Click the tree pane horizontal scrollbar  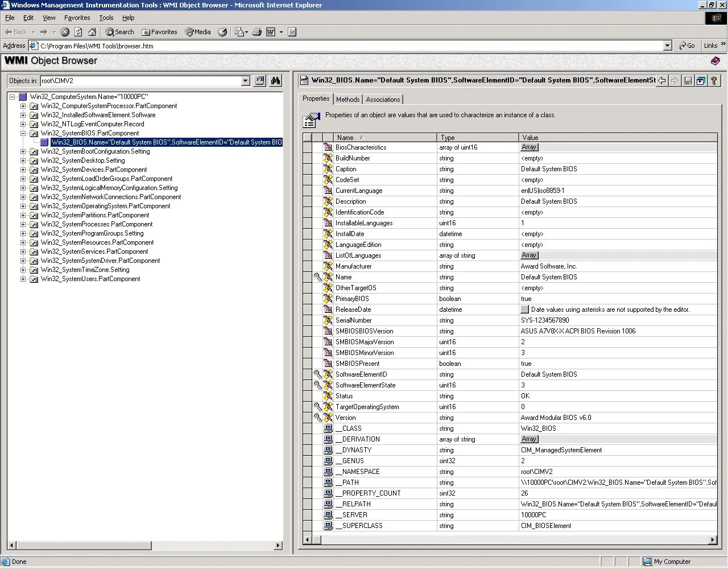tap(146, 546)
